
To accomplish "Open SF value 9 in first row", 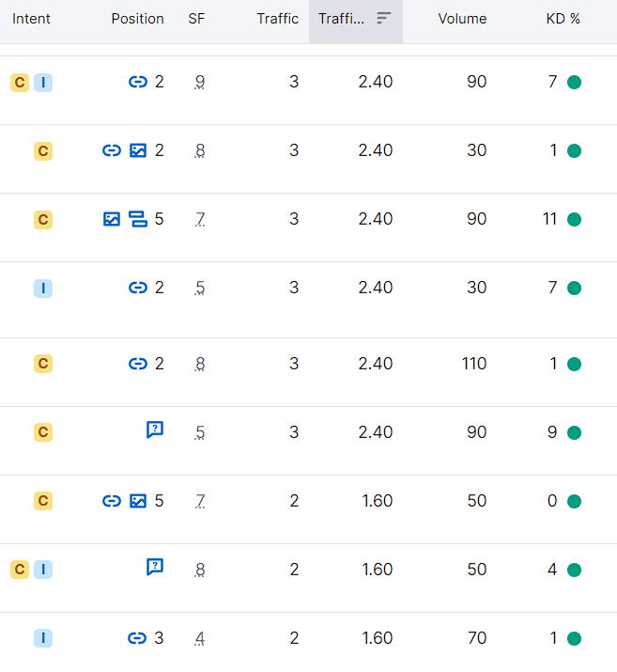I will (x=199, y=82).
